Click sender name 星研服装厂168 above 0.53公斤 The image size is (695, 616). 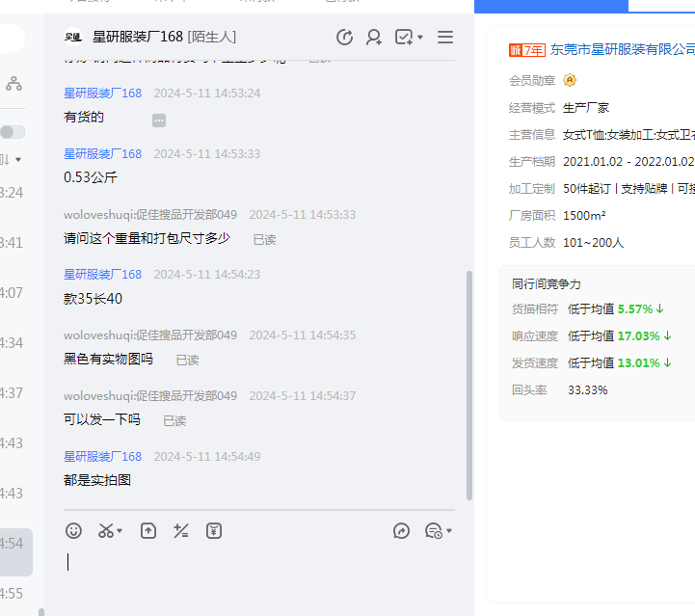[x=102, y=153]
